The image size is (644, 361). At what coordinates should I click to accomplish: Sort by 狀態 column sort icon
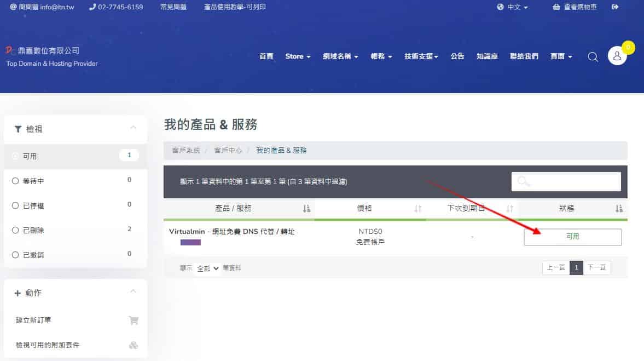coord(619,209)
